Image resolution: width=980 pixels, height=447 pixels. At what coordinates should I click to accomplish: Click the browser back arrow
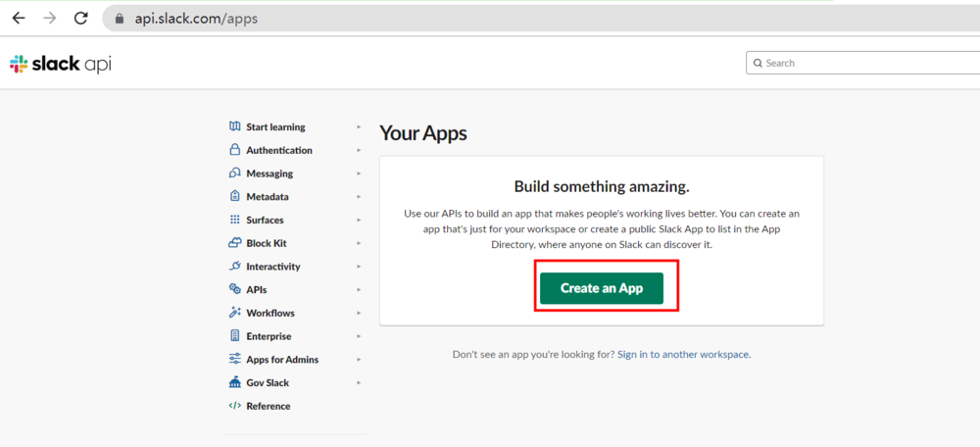[19, 18]
